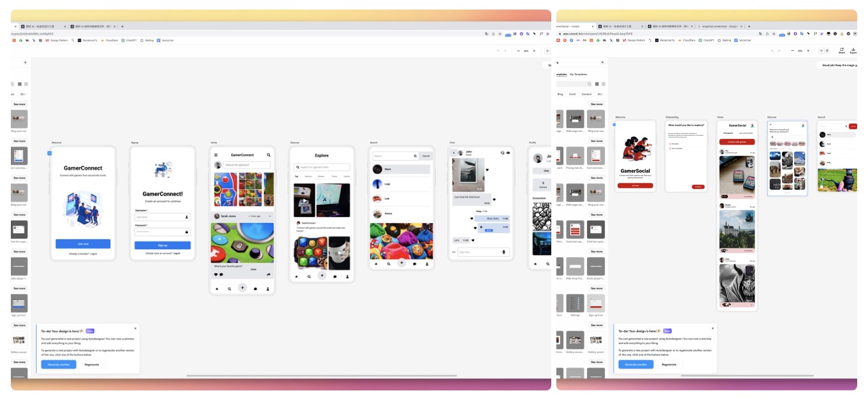
Task: Click the blue "Sign up" button
Action: [x=163, y=245]
